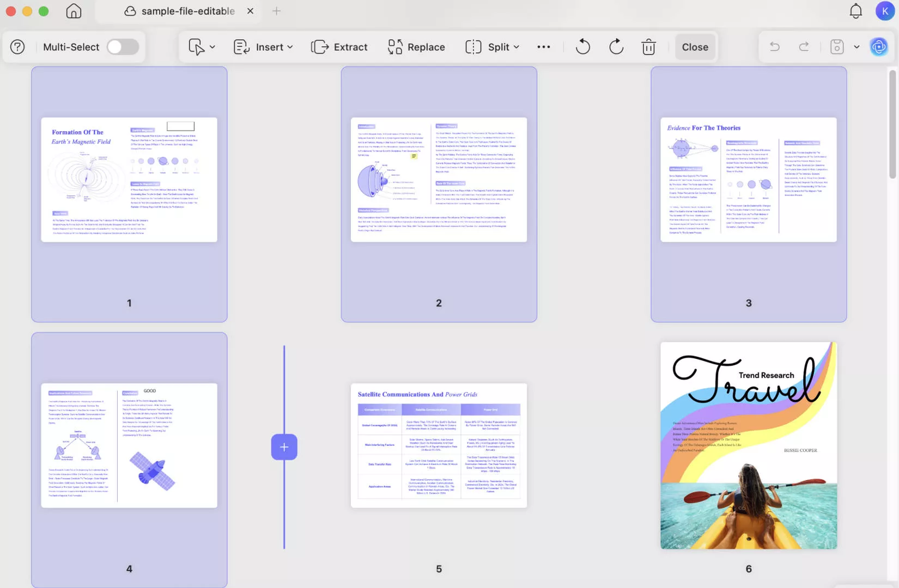Image resolution: width=899 pixels, height=588 pixels.
Task: Undo the last action
Action: point(774,47)
